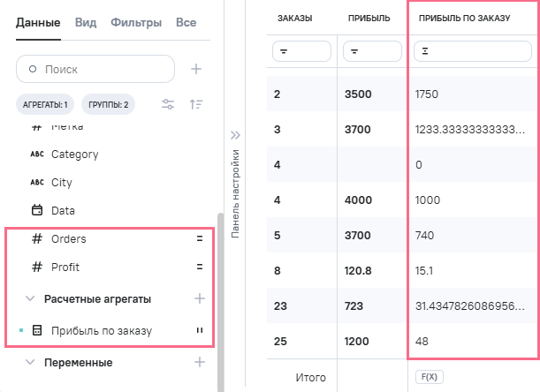Expand the settings panel double-chevron

[235, 136]
